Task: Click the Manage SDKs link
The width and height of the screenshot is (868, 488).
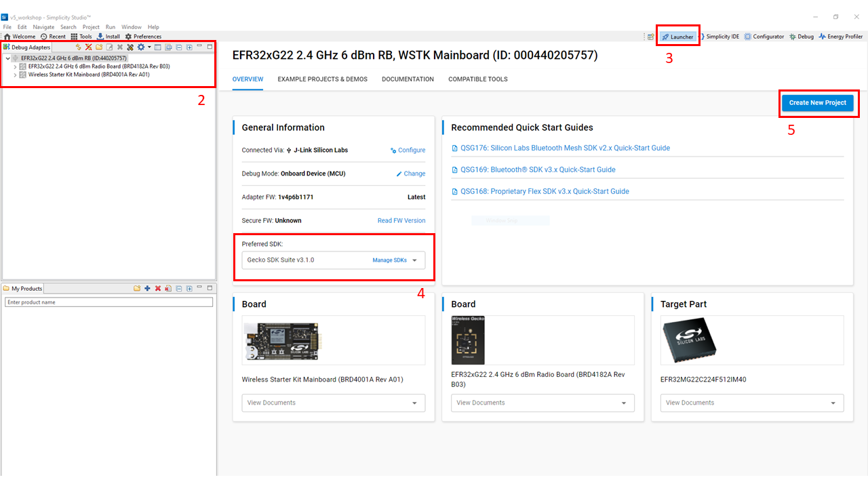Action: point(389,260)
